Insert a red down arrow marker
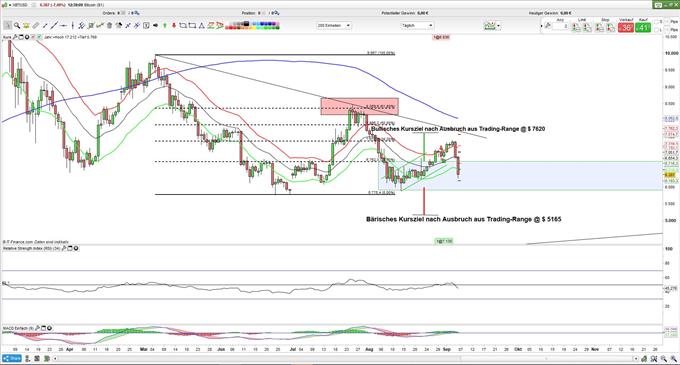The width and height of the screenshot is (680, 365). (174, 26)
